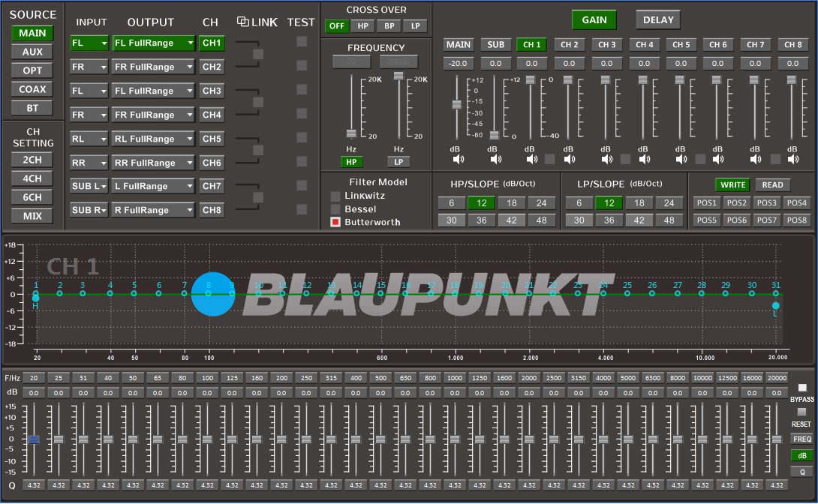Select the BP crossover mode
This screenshot has height=504, width=818.
coord(389,26)
